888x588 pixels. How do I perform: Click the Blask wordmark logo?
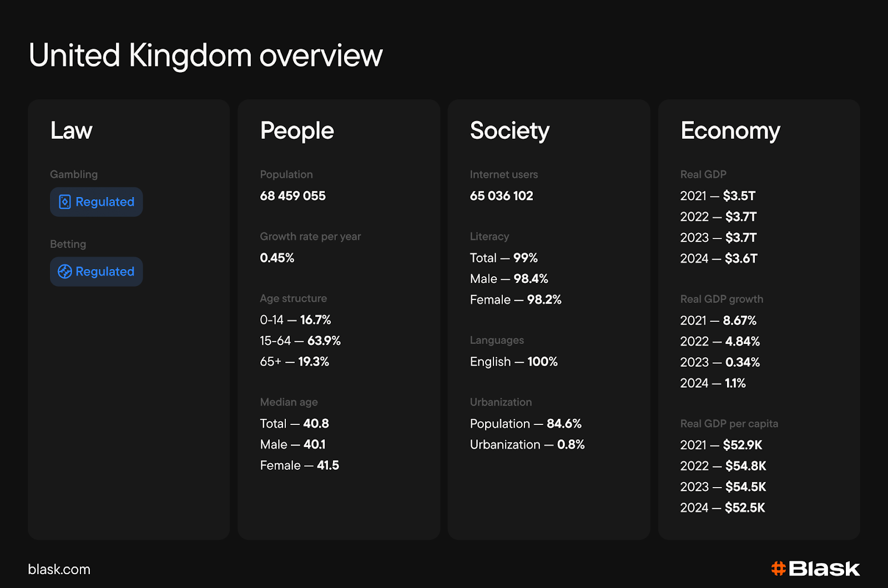(816, 569)
